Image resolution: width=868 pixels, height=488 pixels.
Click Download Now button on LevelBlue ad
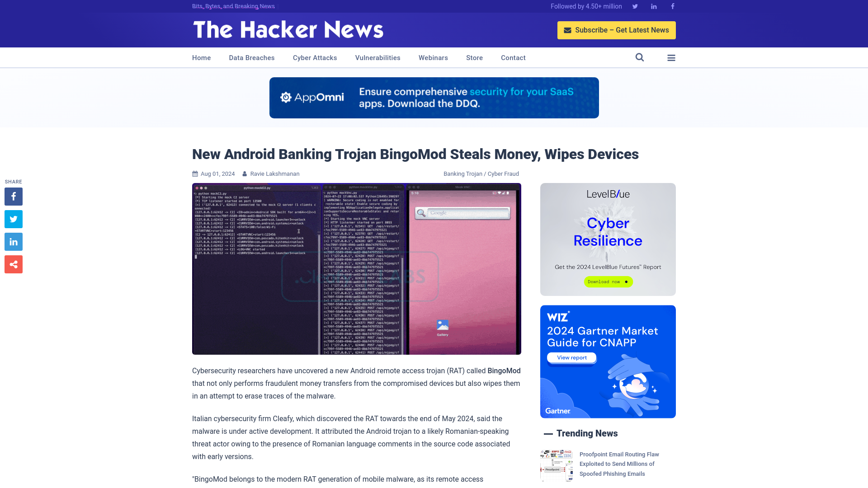tap(608, 282)
